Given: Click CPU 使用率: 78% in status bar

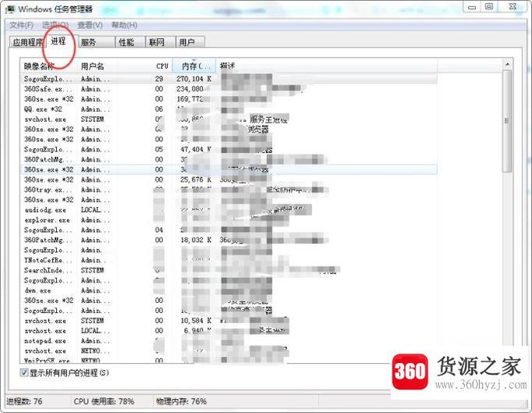Looking at the screenshot, I should tap(104, 401).
